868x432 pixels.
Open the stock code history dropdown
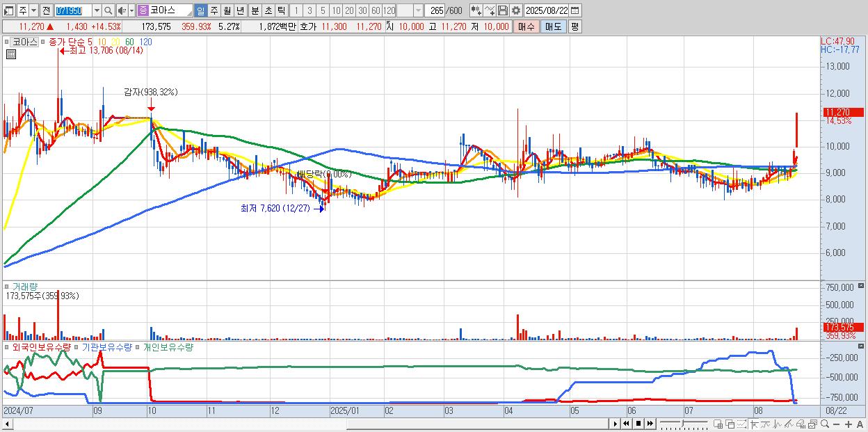97,10
